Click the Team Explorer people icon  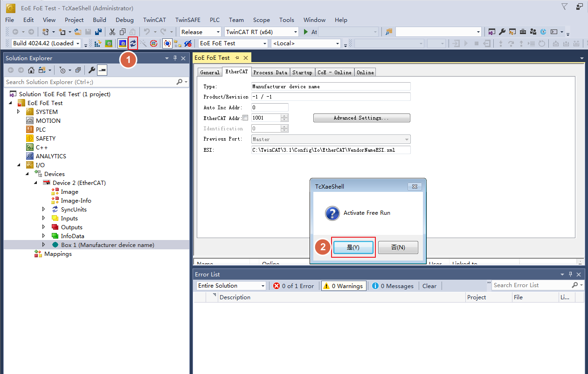pos(533,32)
